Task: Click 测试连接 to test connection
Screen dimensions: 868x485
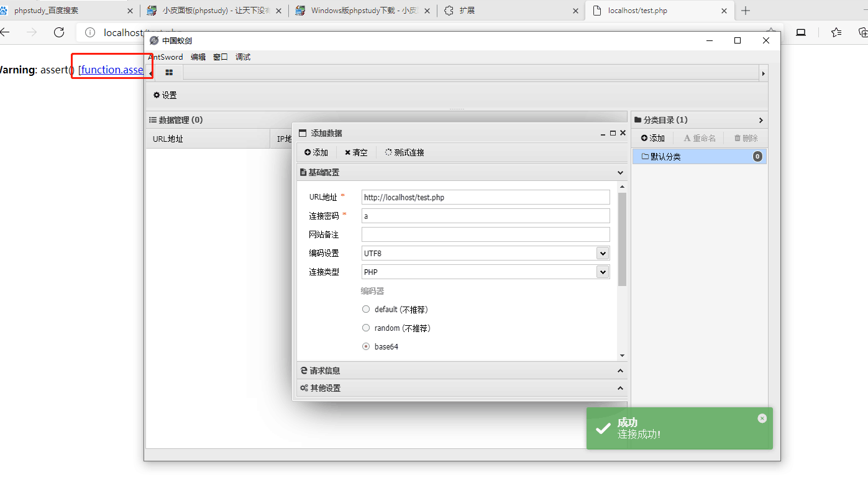Action: (404, 152)
